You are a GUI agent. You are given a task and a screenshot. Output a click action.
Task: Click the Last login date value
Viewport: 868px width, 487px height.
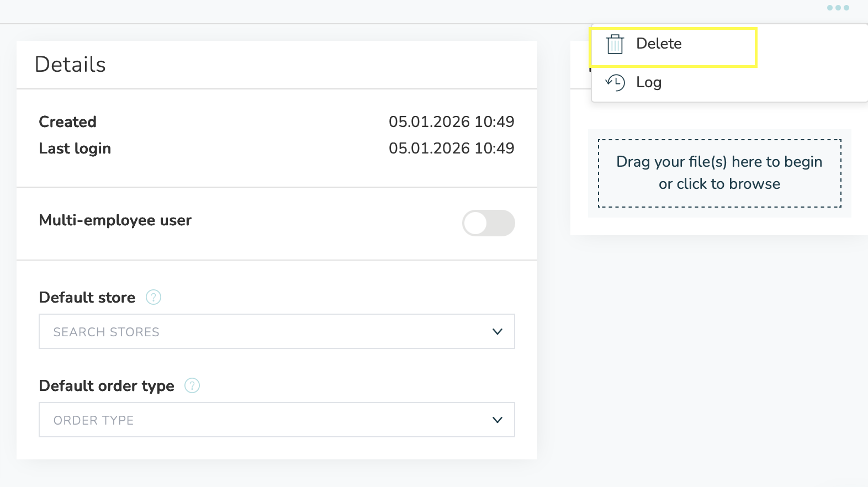click(451, 149)
